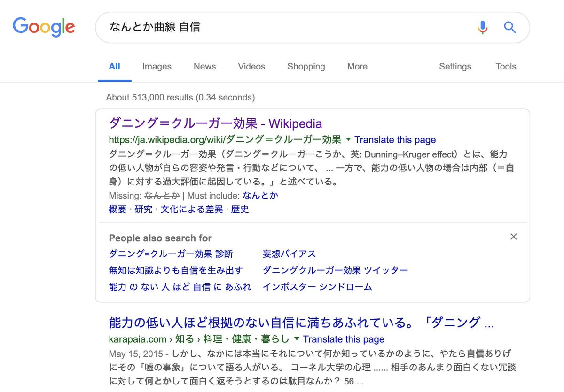This screenshot has width=564, height=392.
Task: Open the 研究 sitelink
Action: tap(144, 209)
